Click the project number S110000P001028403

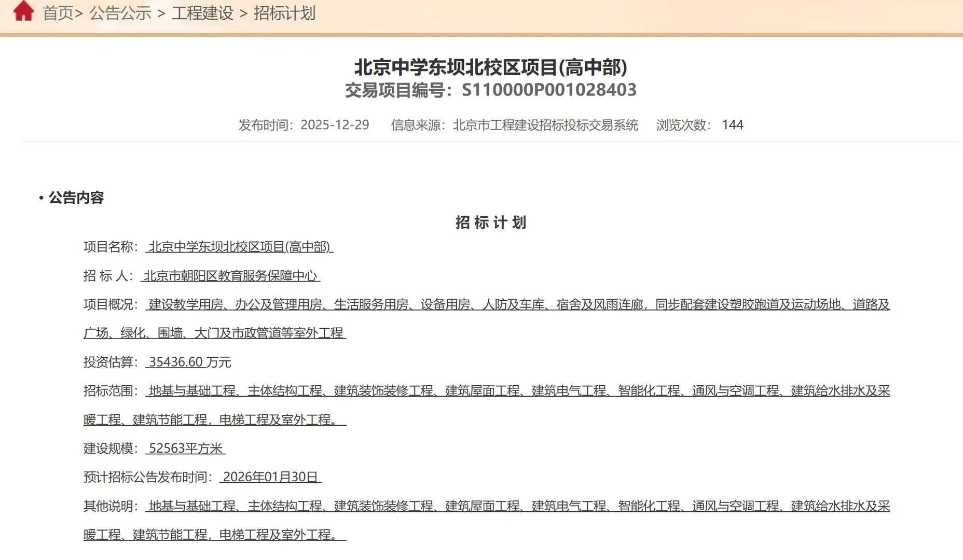(x=549, y=90)
